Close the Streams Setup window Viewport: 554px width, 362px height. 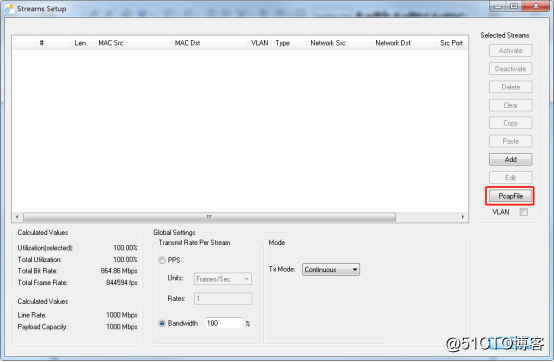(x=536, y=6)
